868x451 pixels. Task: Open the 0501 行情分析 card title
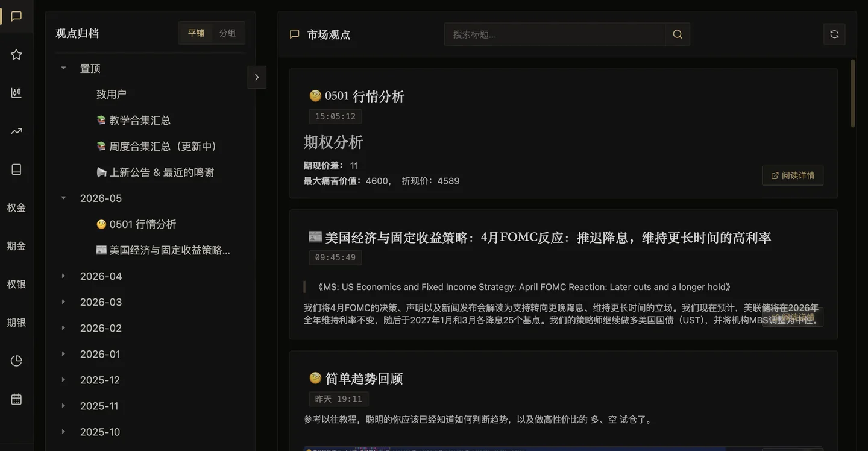(x=357, y=96)
